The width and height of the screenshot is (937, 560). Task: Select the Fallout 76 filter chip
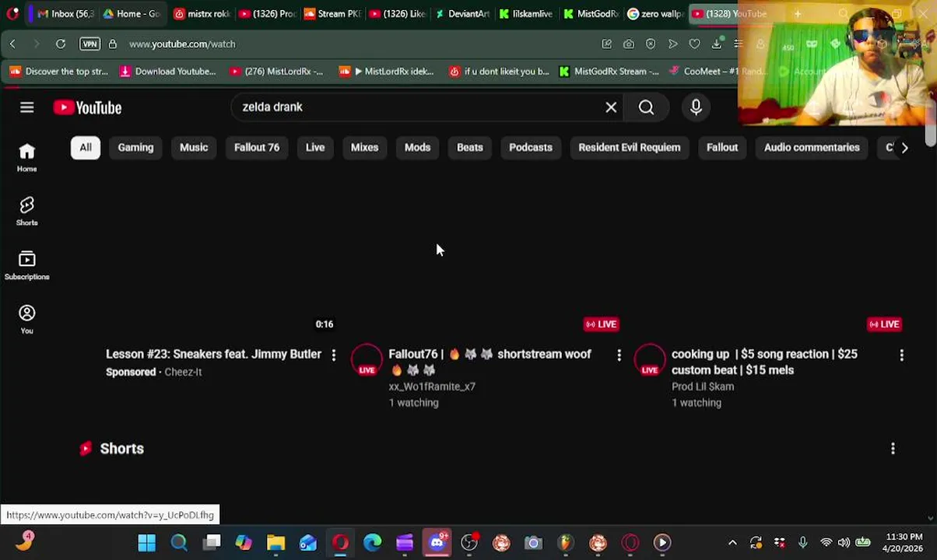pos(257,148)
